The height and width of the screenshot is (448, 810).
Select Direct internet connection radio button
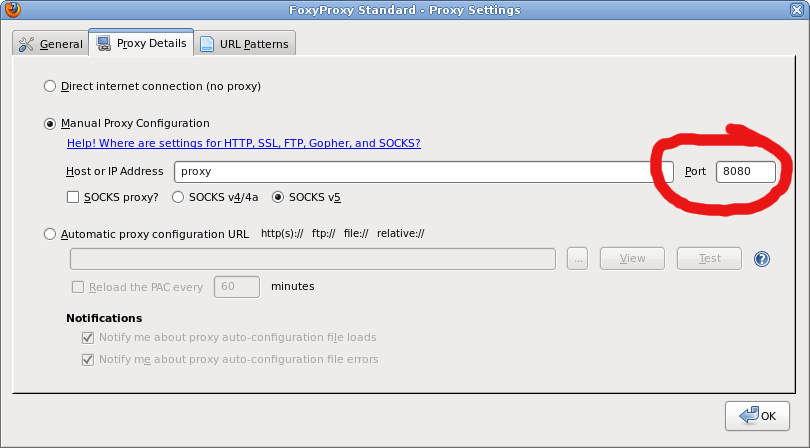click(x=50, y=86)
